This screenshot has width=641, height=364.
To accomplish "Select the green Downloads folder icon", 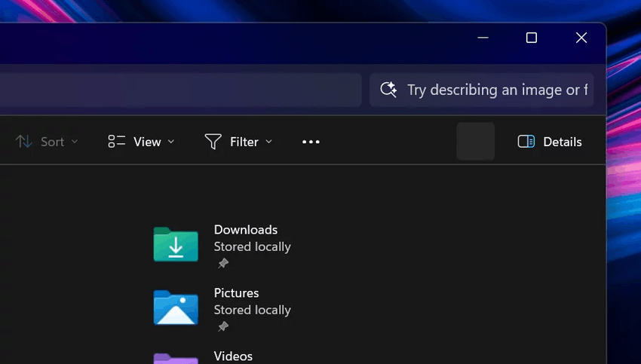I will click(x=176, y=244).
